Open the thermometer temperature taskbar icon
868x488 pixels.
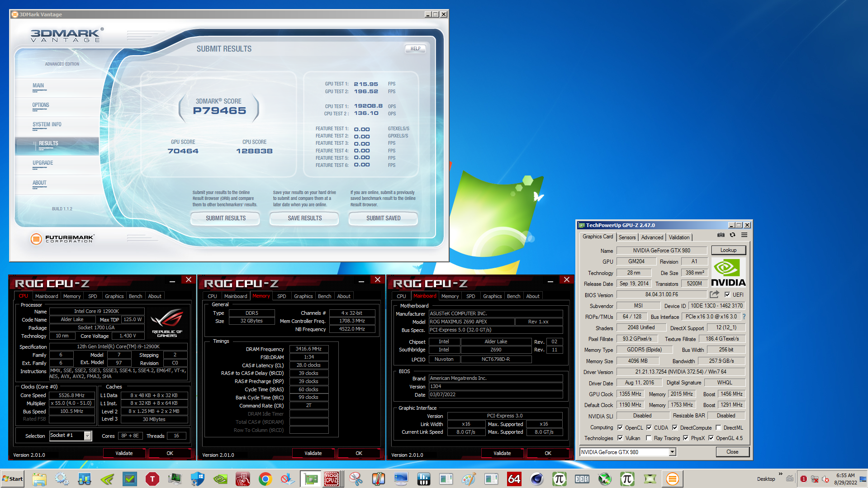pos(379,479)
